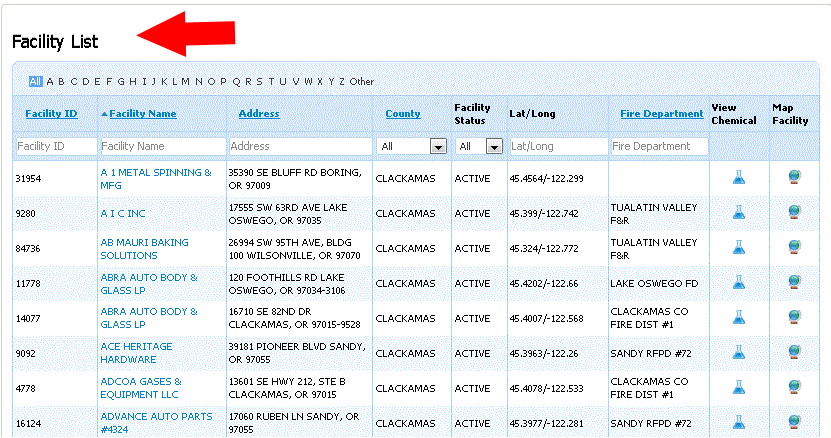Map the ACE HERITAGE HARDWARE facility
Image resolution: width=831 pixels, height=438 pixels.
(x=794, y=352)
